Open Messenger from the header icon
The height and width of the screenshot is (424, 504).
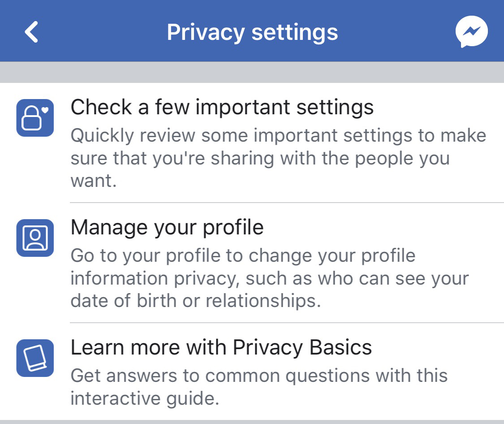472,32
